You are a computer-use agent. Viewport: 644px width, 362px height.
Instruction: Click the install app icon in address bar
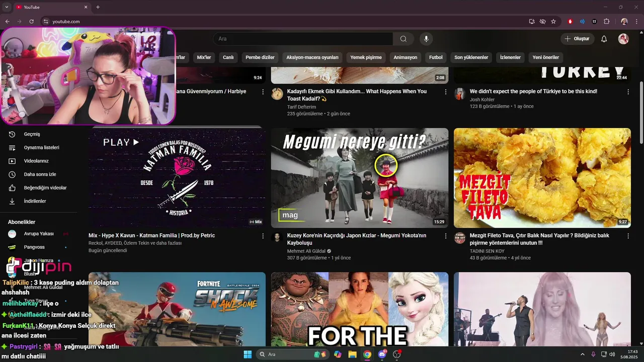tap(532, 22)
